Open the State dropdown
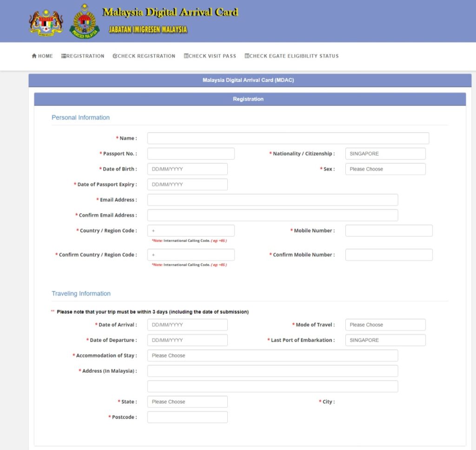This screenshot has height=450, width=476. click(187, 402)
